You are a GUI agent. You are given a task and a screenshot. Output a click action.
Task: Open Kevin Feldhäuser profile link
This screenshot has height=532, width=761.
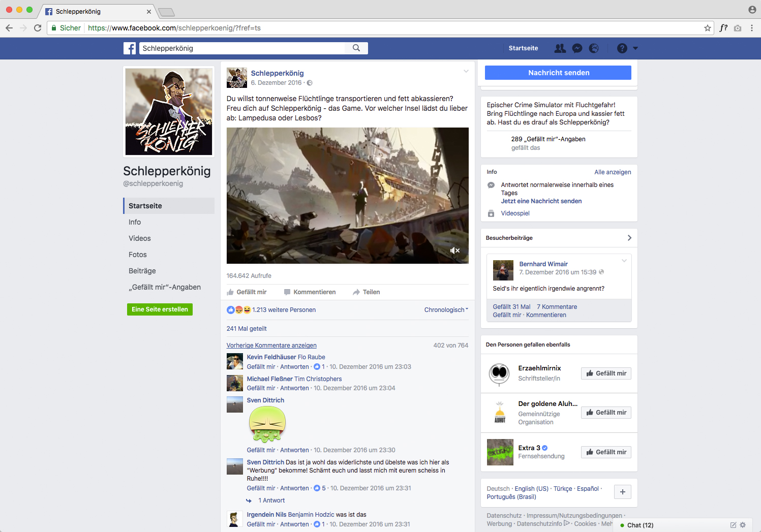271,357
